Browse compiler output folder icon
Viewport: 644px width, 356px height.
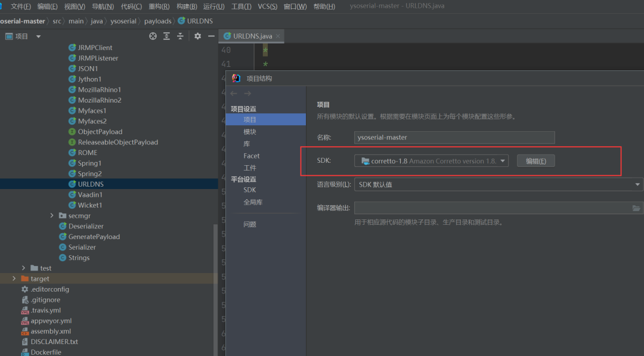click(x=636, y=208)
